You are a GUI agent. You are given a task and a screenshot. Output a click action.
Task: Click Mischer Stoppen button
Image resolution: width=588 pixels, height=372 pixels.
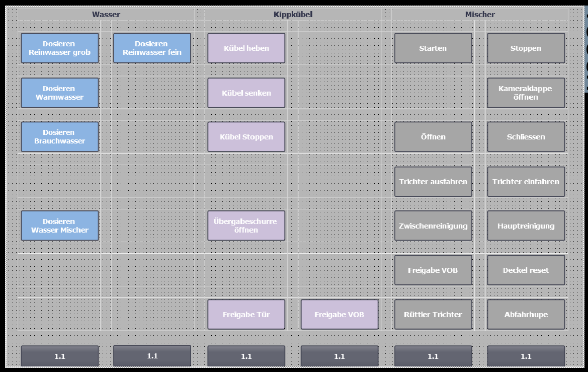coord(526,48)
